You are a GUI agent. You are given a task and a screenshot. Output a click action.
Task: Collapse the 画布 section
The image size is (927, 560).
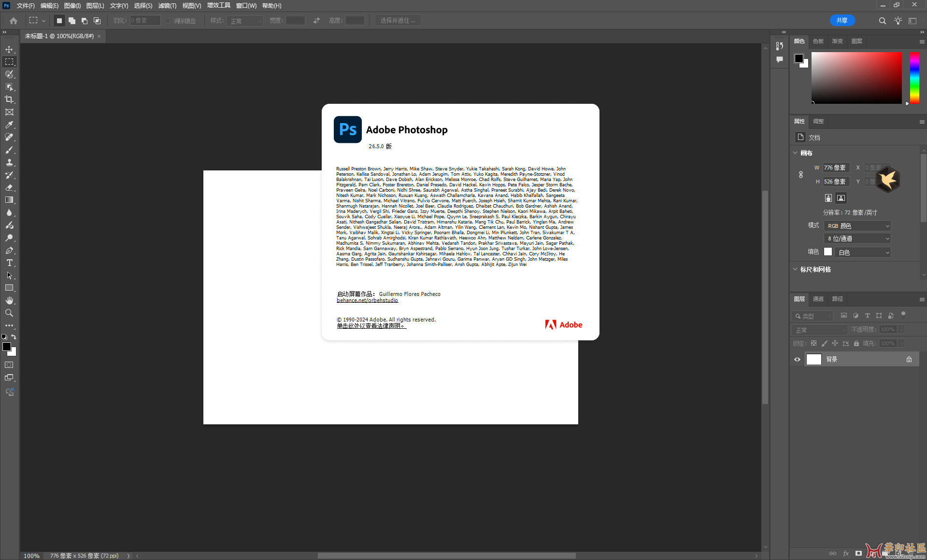795,153
